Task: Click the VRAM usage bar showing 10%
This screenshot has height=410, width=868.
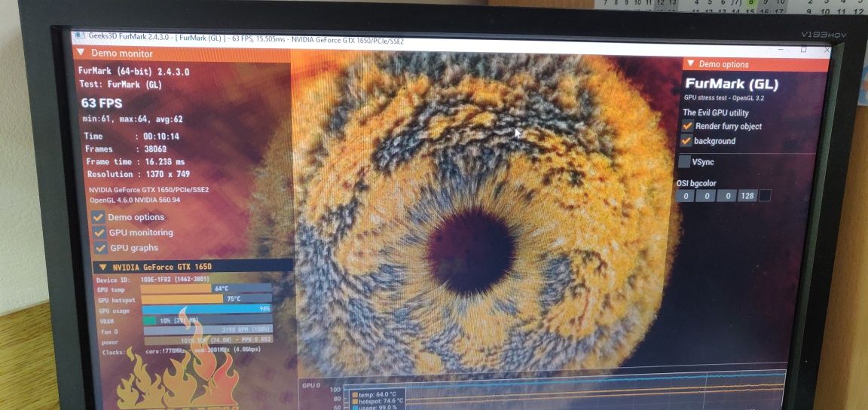Action: (208, 320)
